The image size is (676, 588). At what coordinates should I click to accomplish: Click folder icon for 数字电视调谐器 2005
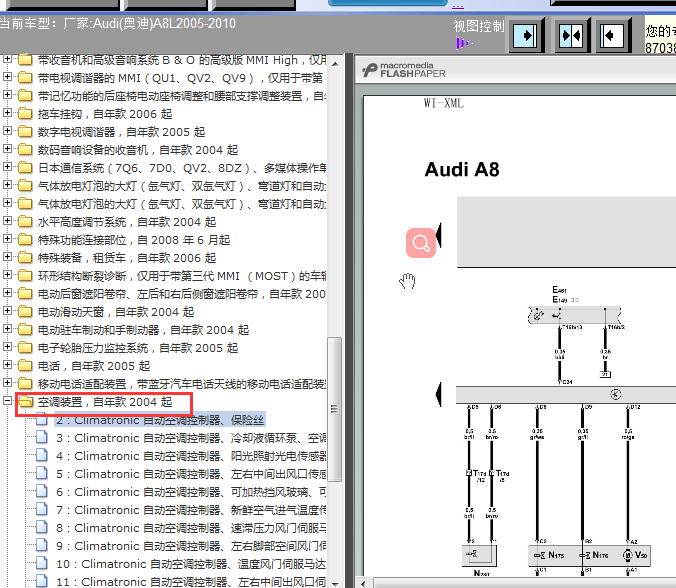pyautogui.click(x=25, y=132)
